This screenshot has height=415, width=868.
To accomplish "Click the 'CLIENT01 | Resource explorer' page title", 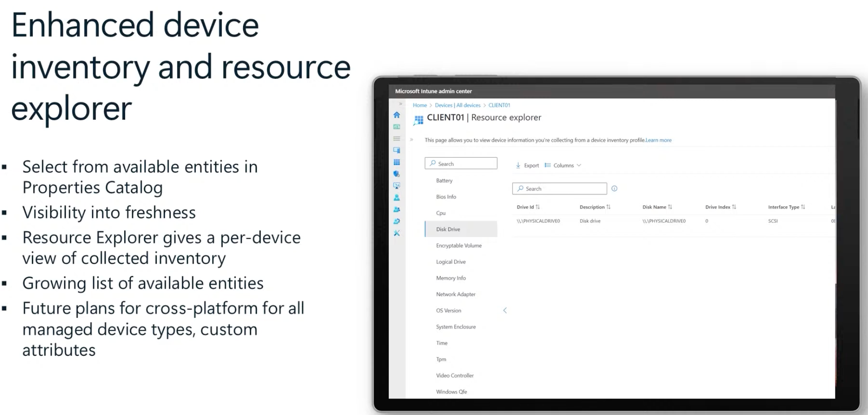I will click(x=484, y=117).
